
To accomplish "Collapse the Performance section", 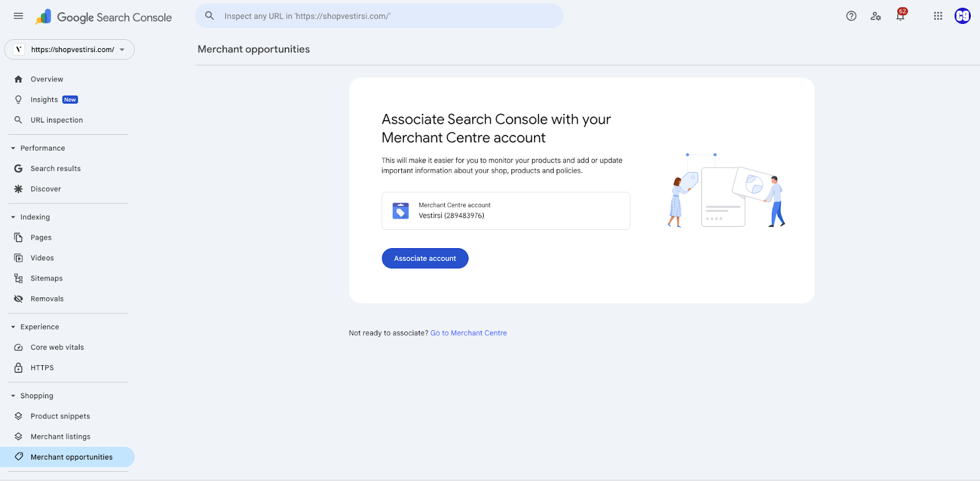I will coord(13,148).
